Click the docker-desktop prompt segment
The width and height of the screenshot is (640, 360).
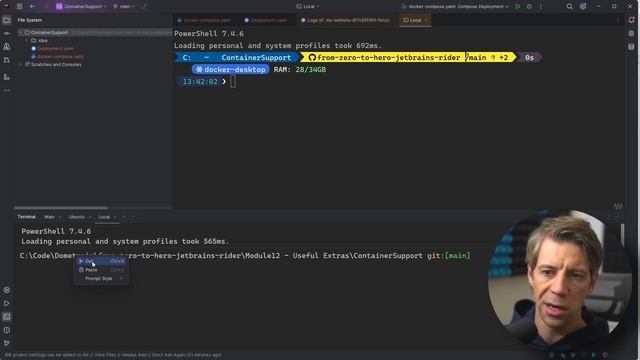pyautogui.click(x=231, y=70)
